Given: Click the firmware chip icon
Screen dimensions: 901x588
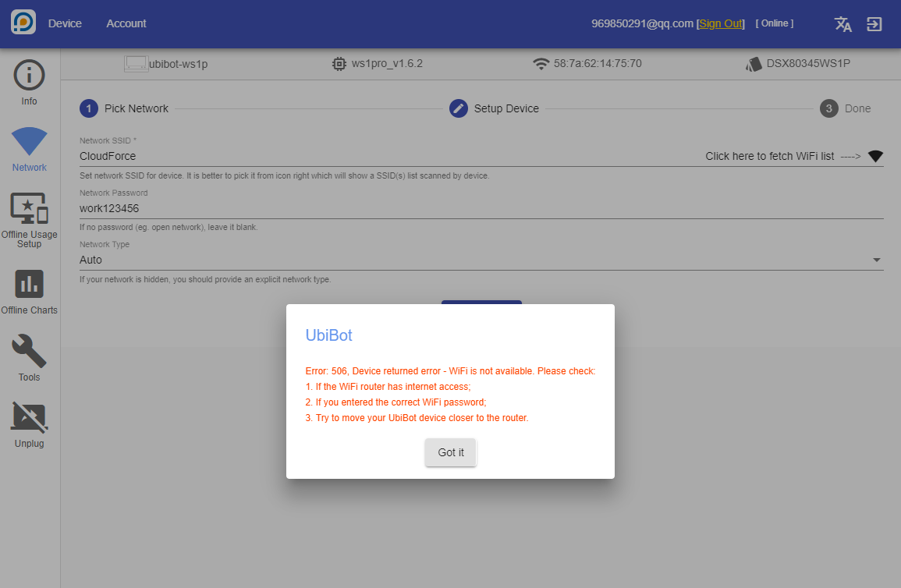Looking at the screenshot, I should 339,64.
